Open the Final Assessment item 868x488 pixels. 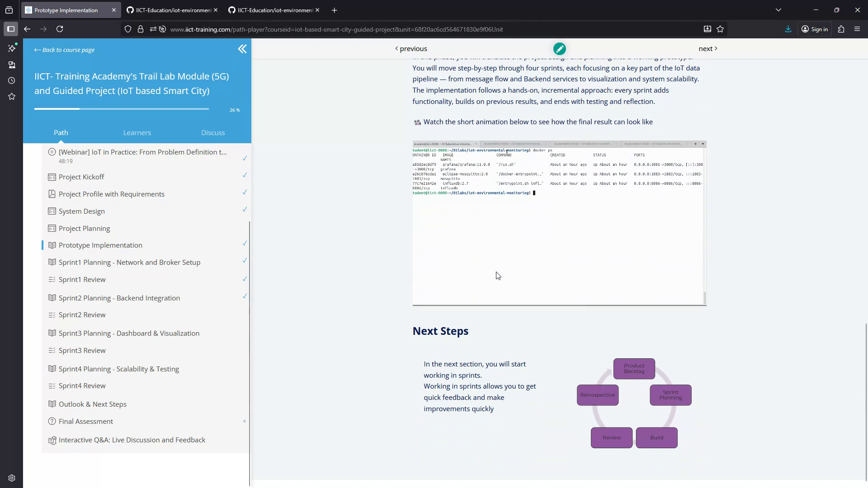86,421
